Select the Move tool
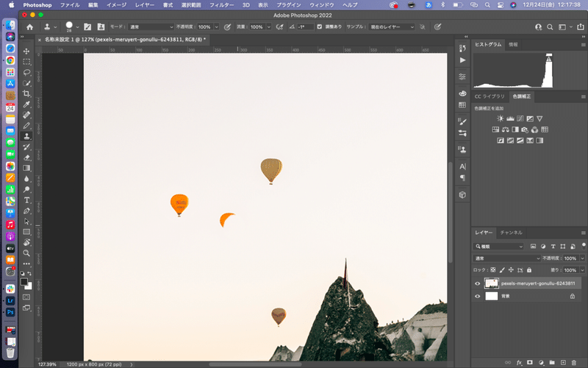 (x=26, y=51)
